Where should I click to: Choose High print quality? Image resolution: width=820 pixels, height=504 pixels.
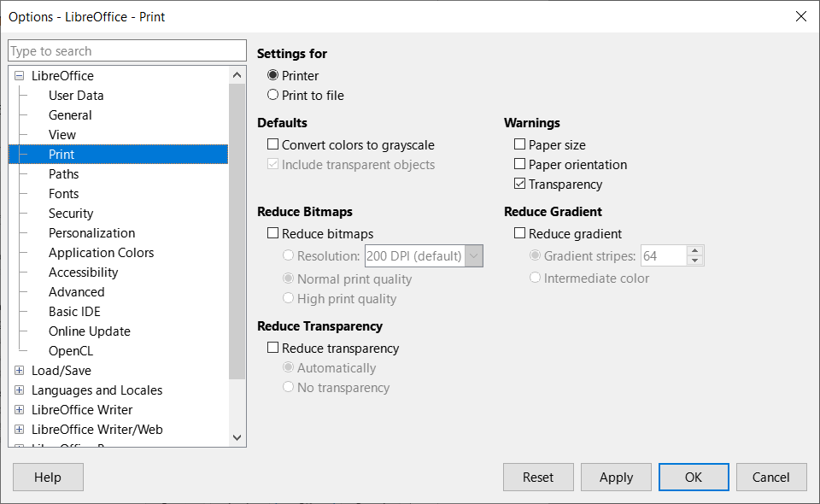(289, 298)
